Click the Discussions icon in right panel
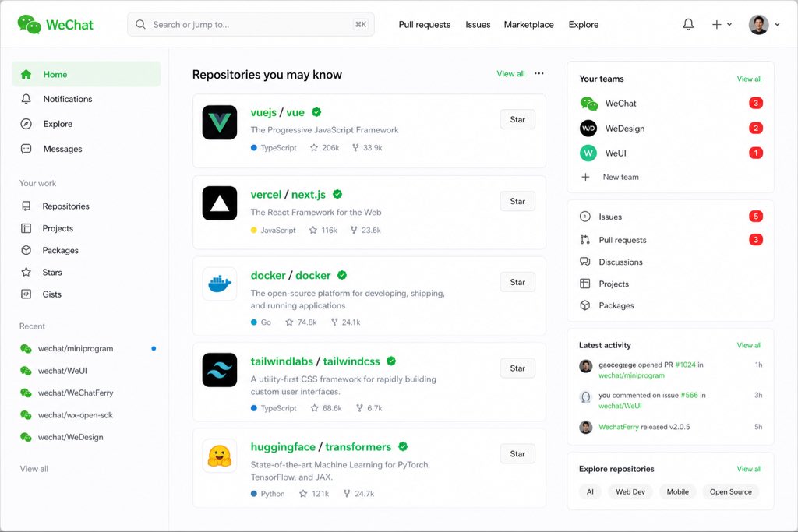Image resolution: width=798 pixels, height=532 pixels. (585, 262)
